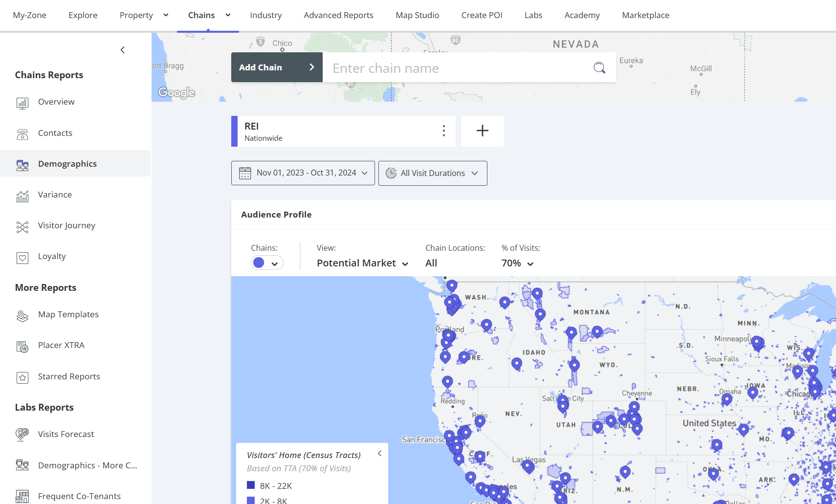Add another chain with plus button

[x=483, y=131]
